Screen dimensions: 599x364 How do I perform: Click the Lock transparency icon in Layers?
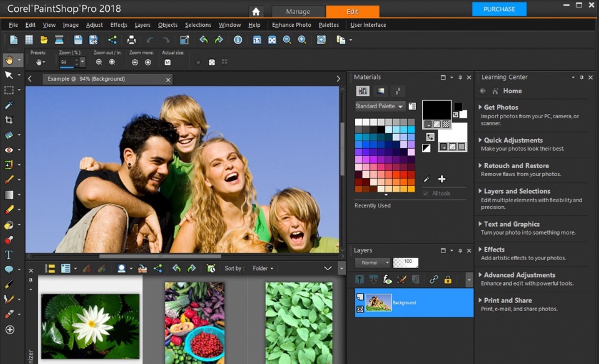pyautogui.click(x=448, y=280)
